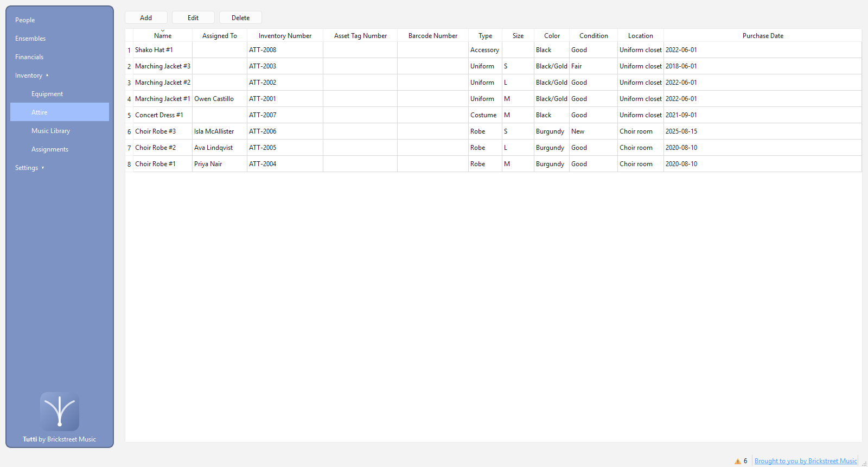This screenshot has height=467, width=868.
Task: Select the Shako Hat #1 row
Action: click(494, 50)
